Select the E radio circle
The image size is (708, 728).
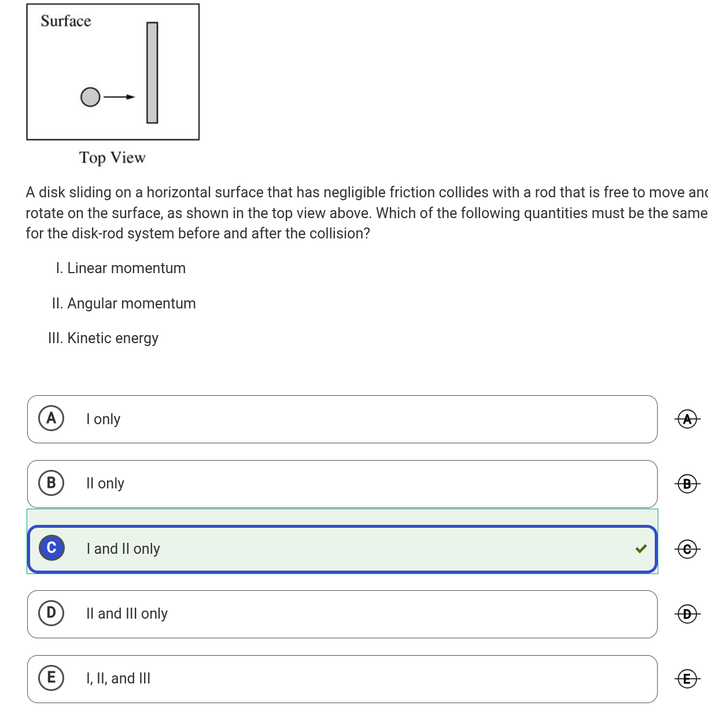click(51, 677)
